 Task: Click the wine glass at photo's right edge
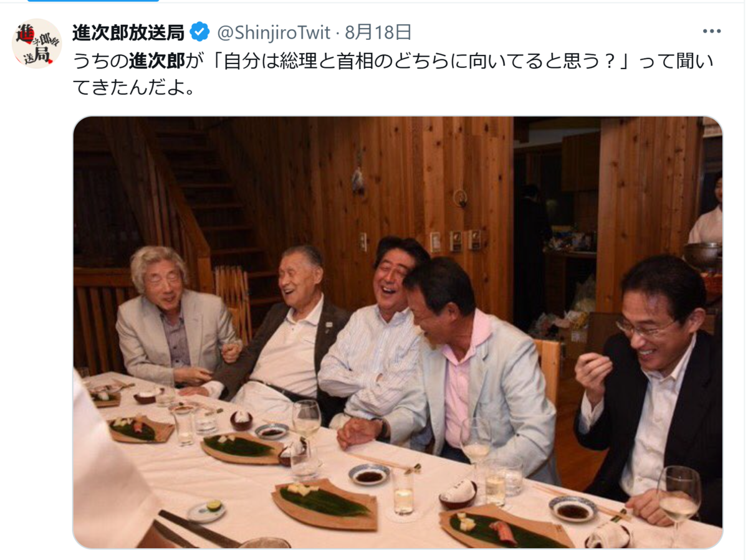click(679, 495)
